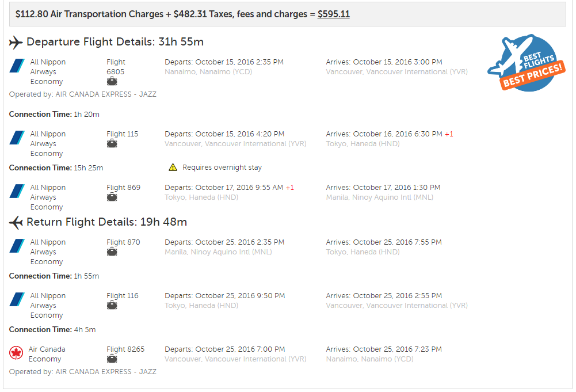Click 'Arrives: October 25, 2016 2:55 PM'
This screenshot has height=392, width=576.
(384, 296)
